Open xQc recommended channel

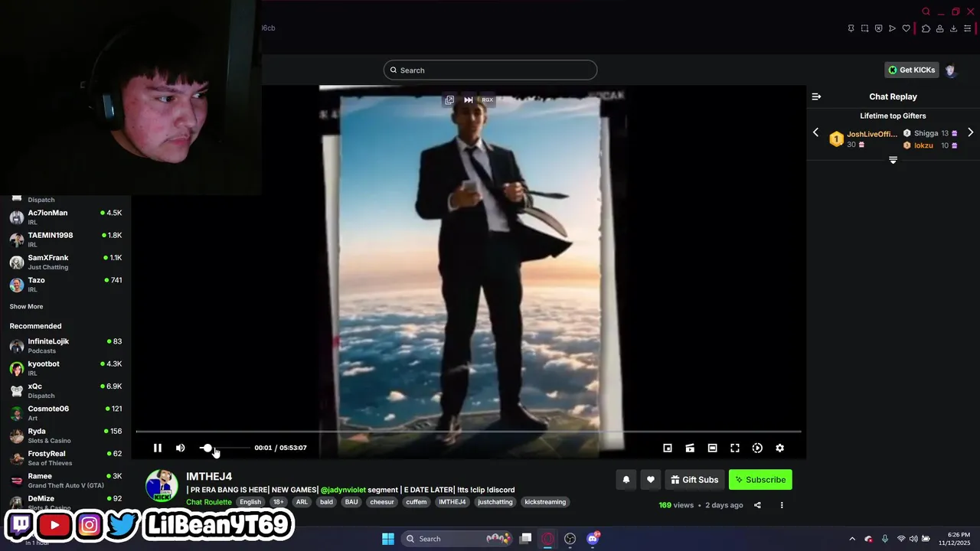pos(66,390)
